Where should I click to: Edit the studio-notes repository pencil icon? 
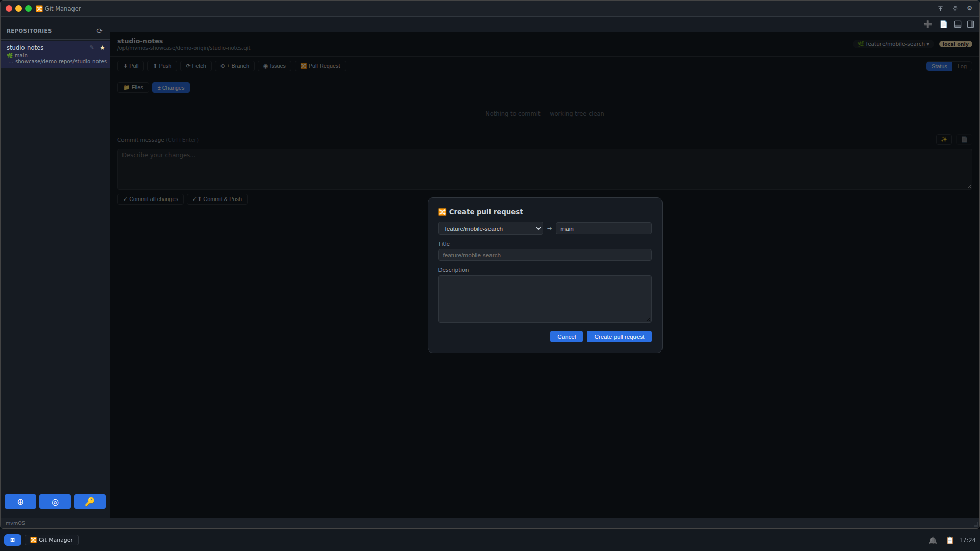point(92,47)
